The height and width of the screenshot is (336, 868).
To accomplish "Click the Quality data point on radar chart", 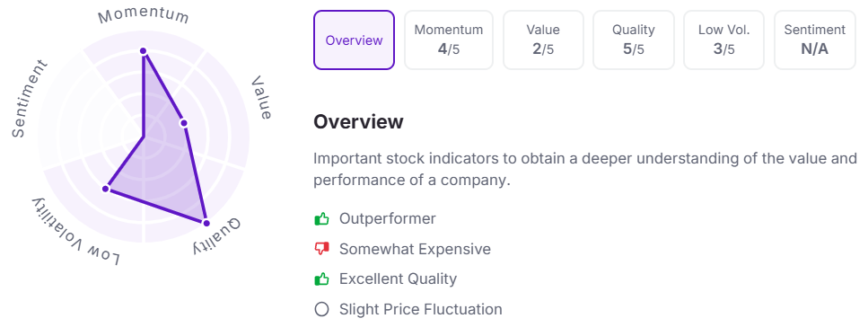I will (x=206, y=223).
